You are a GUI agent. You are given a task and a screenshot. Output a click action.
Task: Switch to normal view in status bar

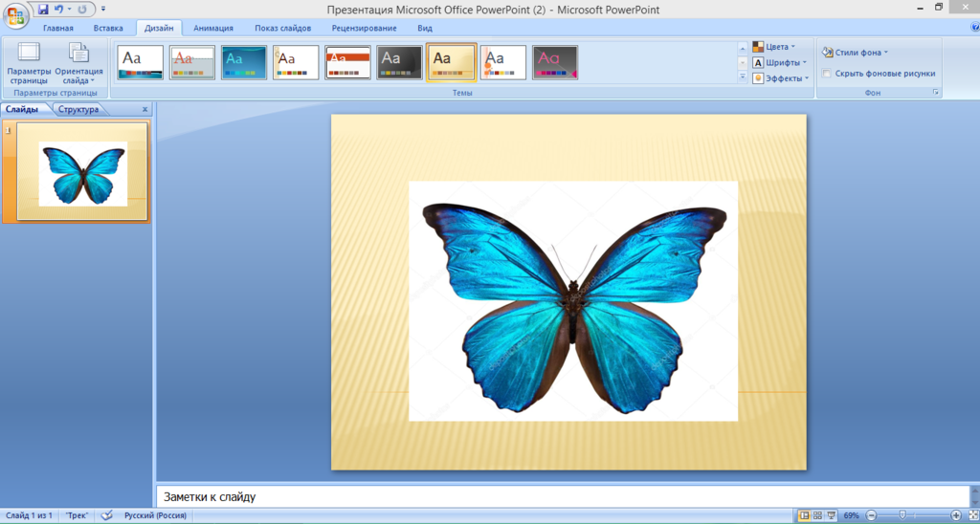tap(804, 515)
